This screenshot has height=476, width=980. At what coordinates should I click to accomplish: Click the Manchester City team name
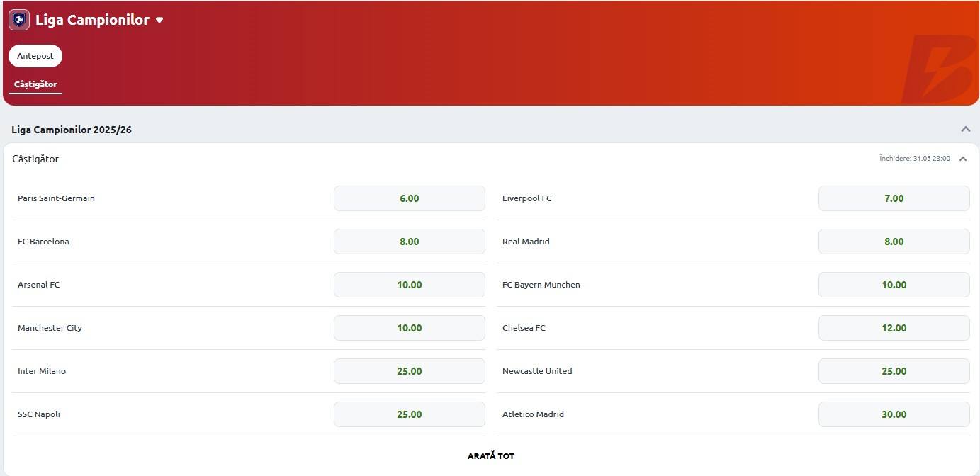(50, 328)
